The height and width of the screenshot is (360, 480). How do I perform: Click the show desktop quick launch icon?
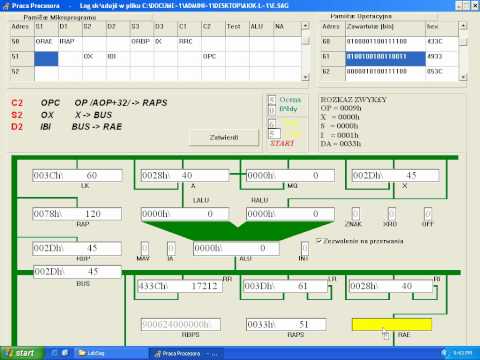[x=54, y=353]
